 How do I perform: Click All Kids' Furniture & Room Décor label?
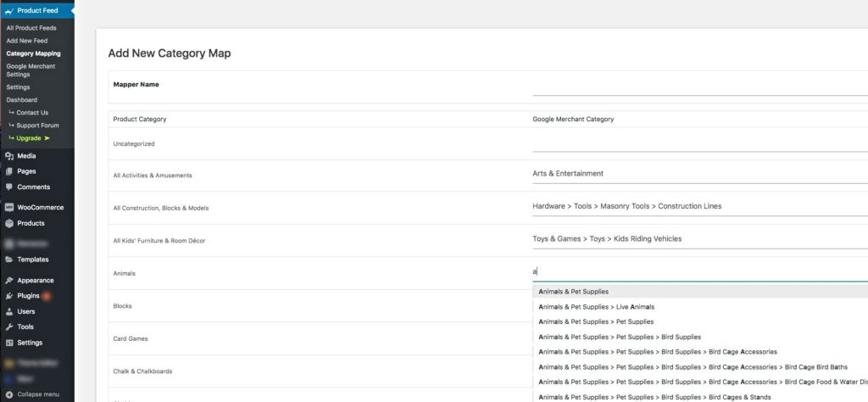[159, 241]
